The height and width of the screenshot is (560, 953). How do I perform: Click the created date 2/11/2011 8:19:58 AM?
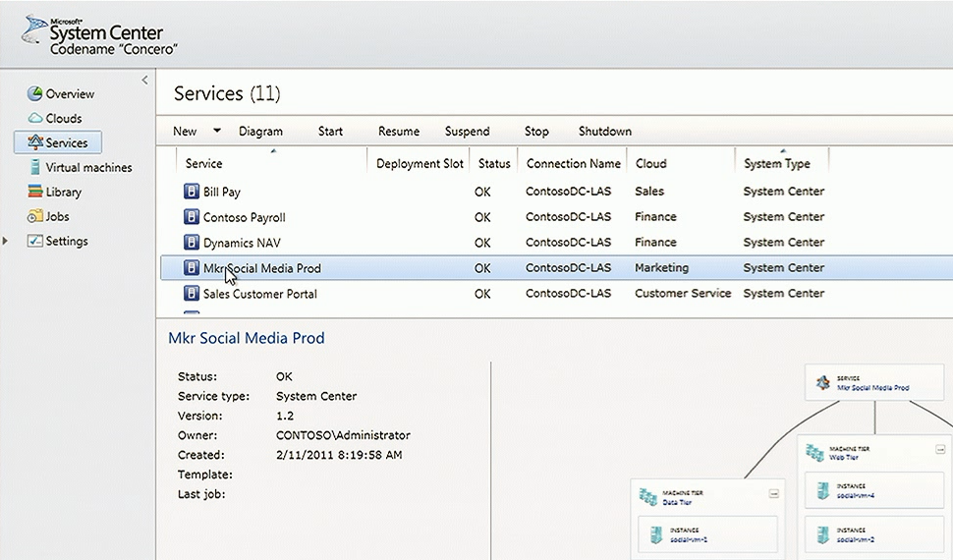pos(339,455)
